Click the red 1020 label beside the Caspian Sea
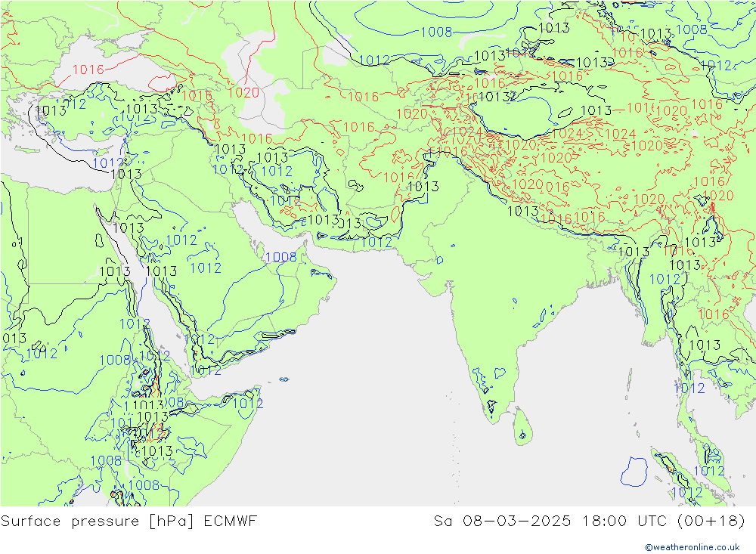Screen dimensions: 756x554 pyautogui.click(x=243, y=92)
